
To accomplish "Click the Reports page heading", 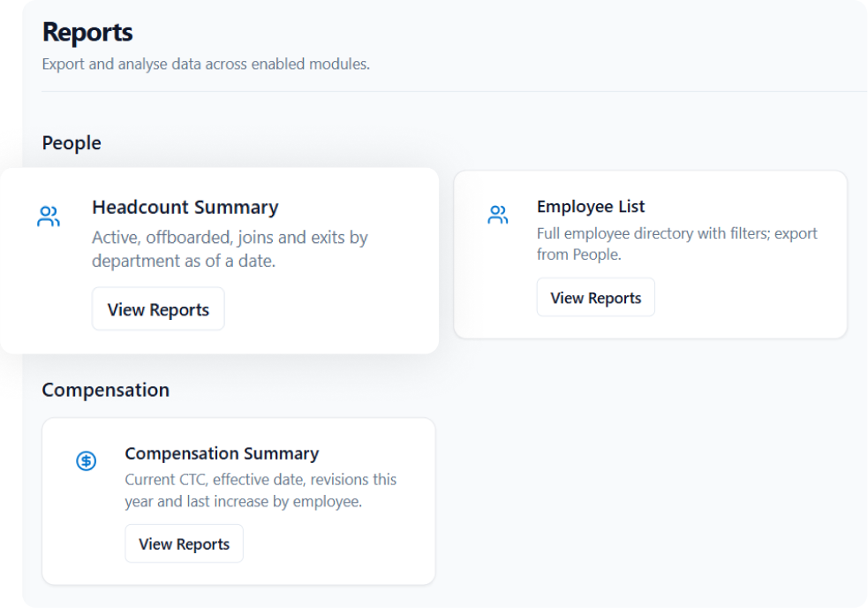I will point(87,32).
